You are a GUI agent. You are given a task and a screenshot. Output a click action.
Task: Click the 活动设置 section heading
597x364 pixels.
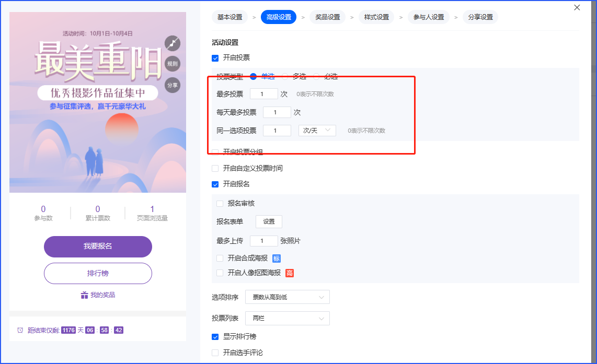pyautogui.click(x=225, y=43)
